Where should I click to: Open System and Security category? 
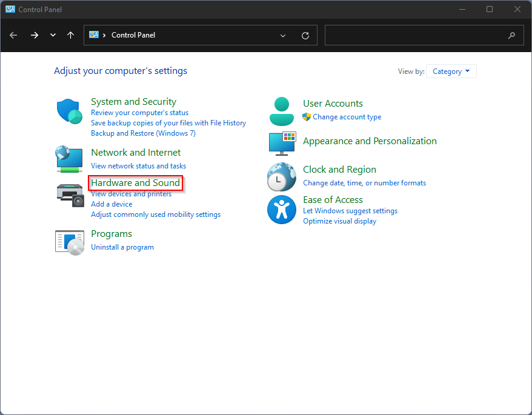pos(134,101)
